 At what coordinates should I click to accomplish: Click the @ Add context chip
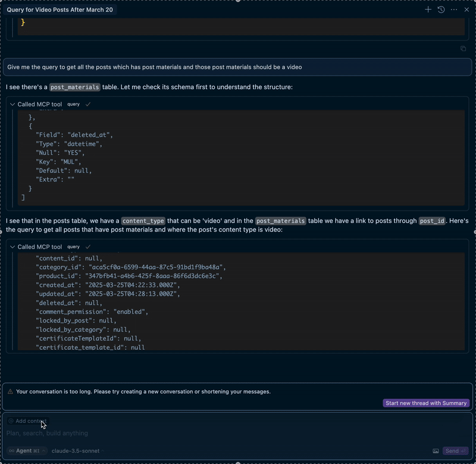point(27,421)
